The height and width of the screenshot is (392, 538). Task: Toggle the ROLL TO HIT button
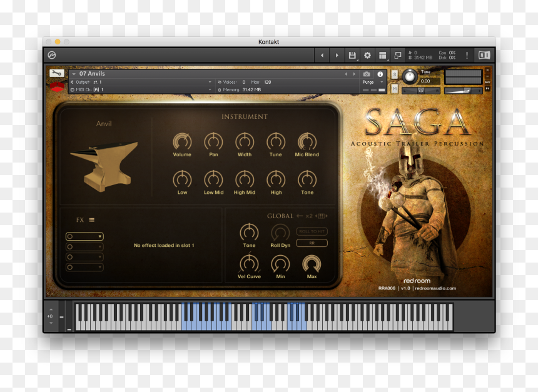point(312,231)
